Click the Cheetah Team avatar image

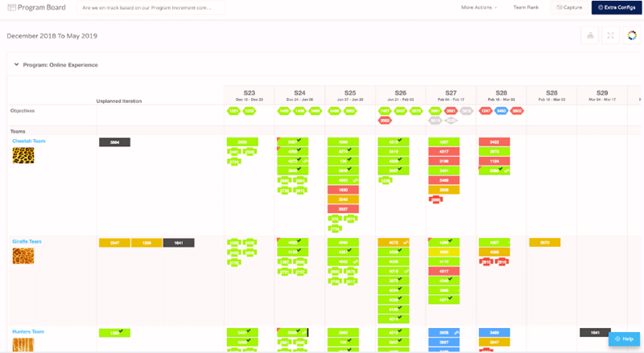[23, 155]
